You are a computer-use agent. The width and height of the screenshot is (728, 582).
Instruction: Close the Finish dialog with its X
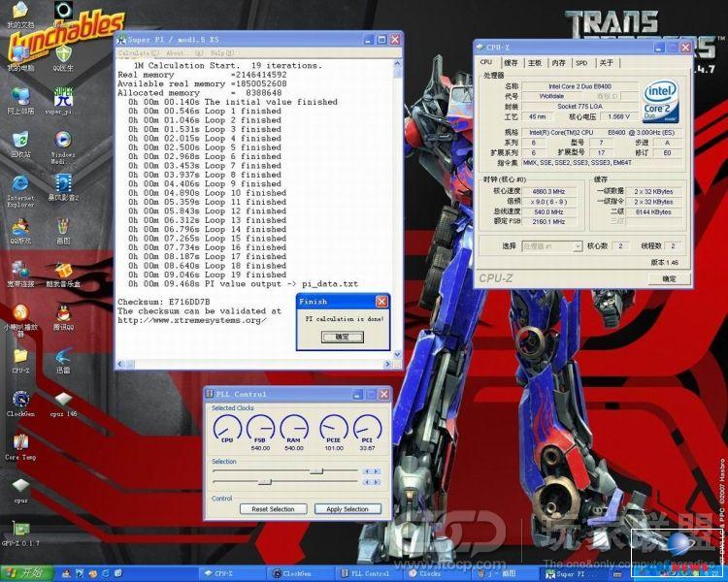point(381,302)
